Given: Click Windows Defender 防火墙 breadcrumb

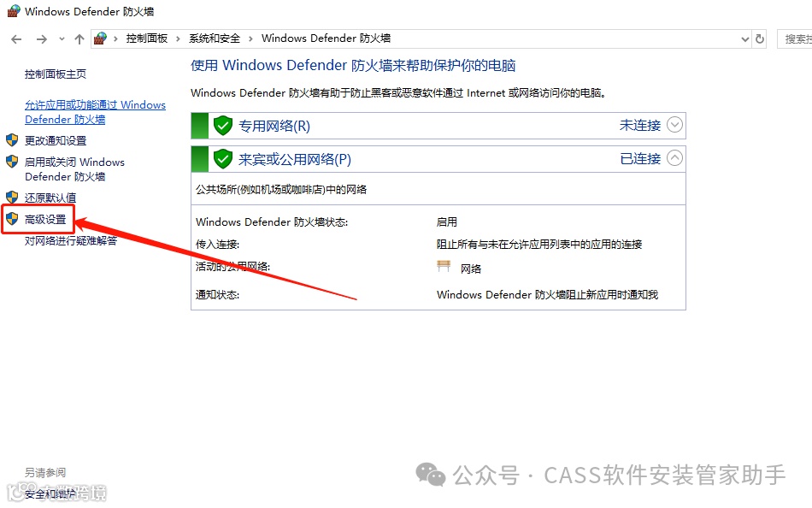Looking at the screenshot, I should [x=326, y=38].
